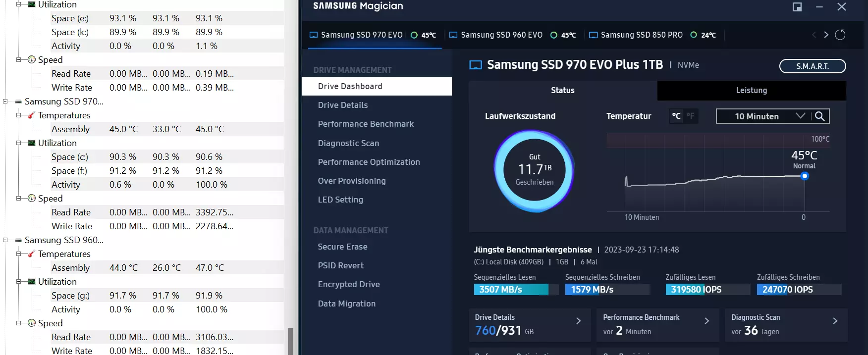This screenshot has width=868, height=355.
Task: Click the Temperatures icon under Samsung SSD 960
Action: click(31, 254)
